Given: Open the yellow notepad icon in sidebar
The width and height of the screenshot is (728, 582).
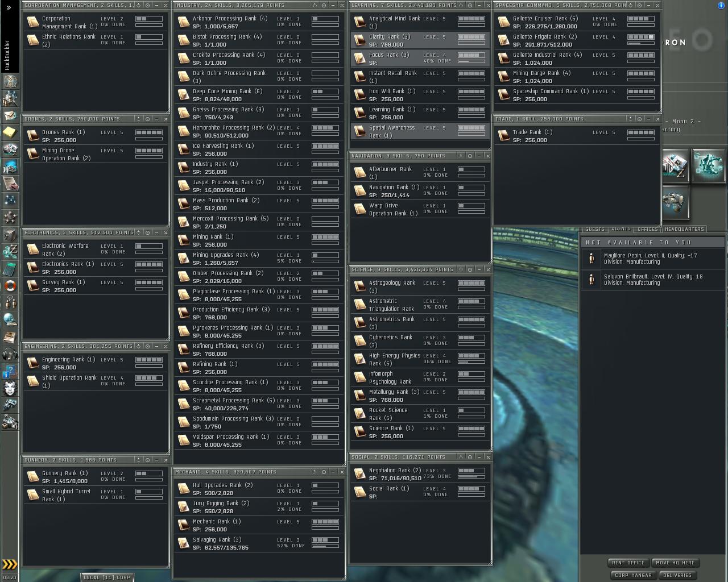Looking at the screenshot, I should pyautogui.click(x=10, y=132).
